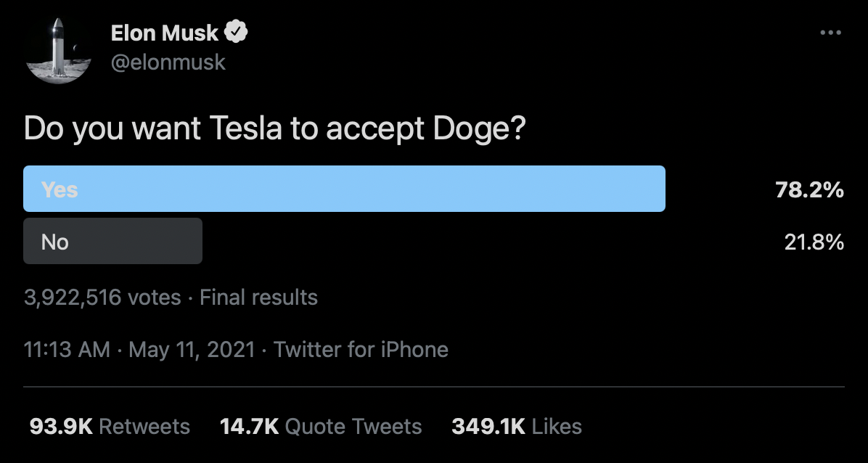View the 14.7K Quote Tweets list
The width and height of the screenshot is (868, 463).
tap(321, 427)
